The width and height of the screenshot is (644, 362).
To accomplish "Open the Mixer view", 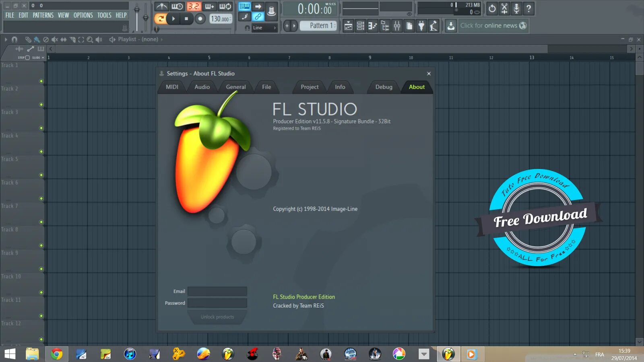I will coord(397,26).
